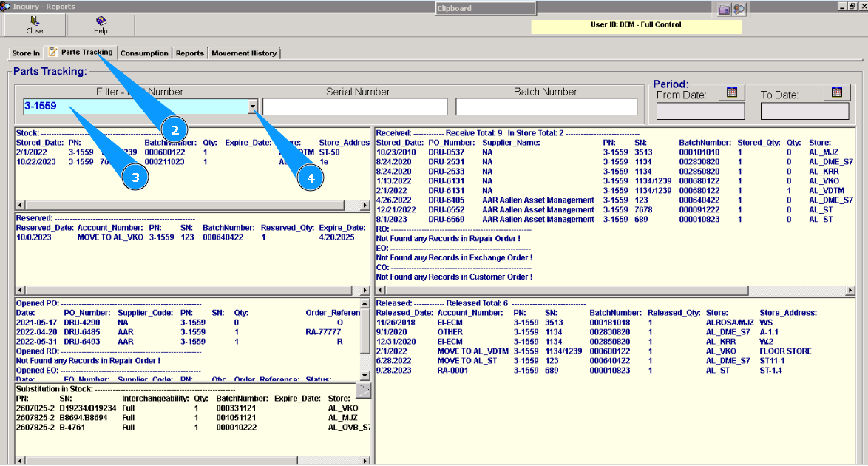Open Help from the toolbar
868x466 pixels.
pos(101,24)
